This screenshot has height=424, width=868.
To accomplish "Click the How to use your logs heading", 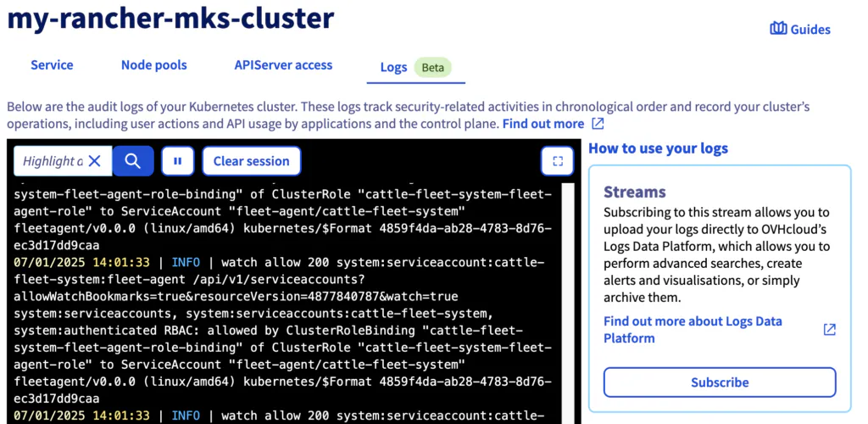I will (x=658, y=148).
